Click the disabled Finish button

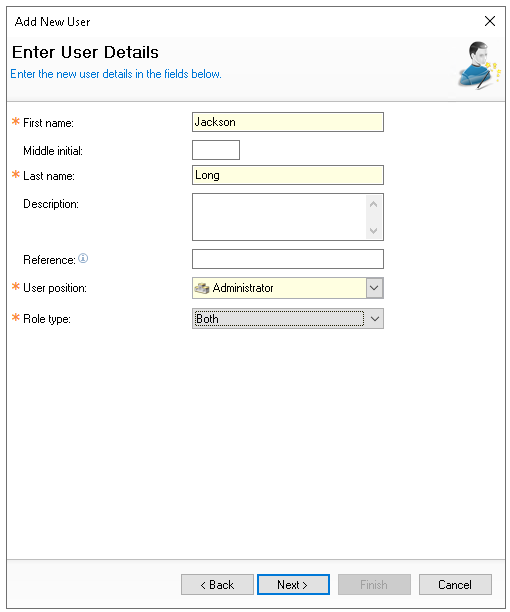coord(374,585)
